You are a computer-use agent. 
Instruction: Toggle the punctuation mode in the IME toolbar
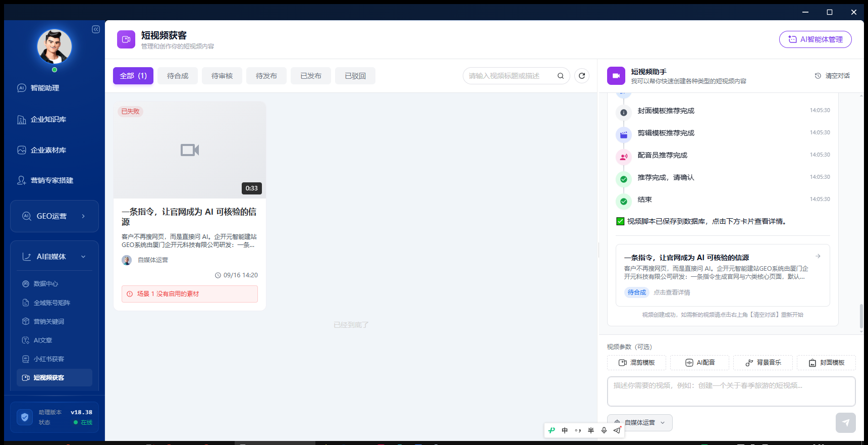pos(578,430)
